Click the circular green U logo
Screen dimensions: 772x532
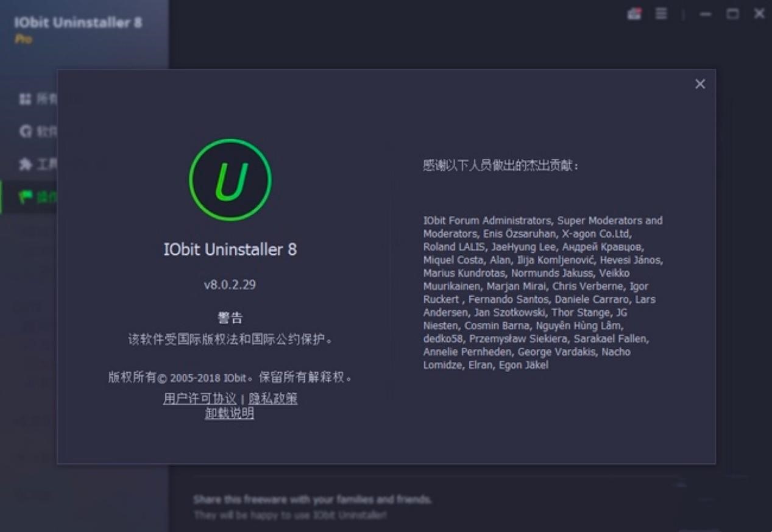(230, 180)
